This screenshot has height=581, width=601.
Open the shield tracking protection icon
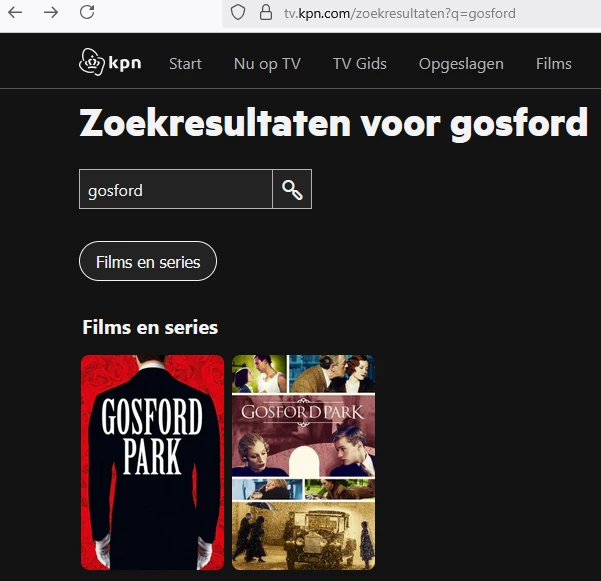click(238, 13)
